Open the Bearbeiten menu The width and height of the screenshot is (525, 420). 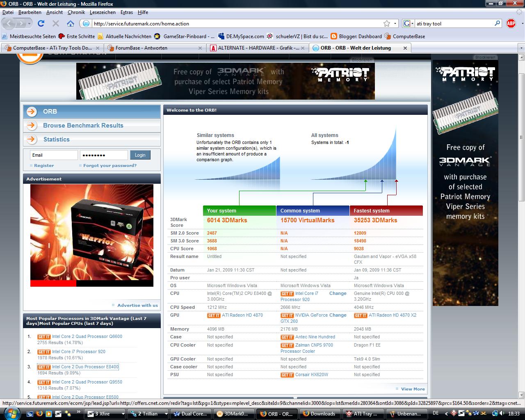coord(30,12)
